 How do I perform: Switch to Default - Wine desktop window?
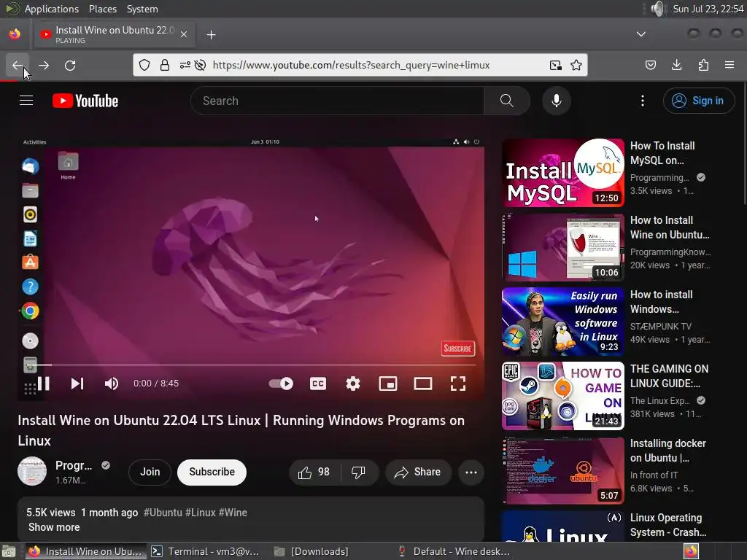pos(455,551)
